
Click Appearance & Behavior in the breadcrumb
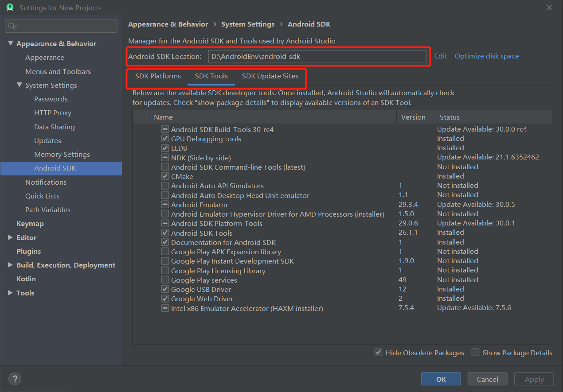click(168, 24)
